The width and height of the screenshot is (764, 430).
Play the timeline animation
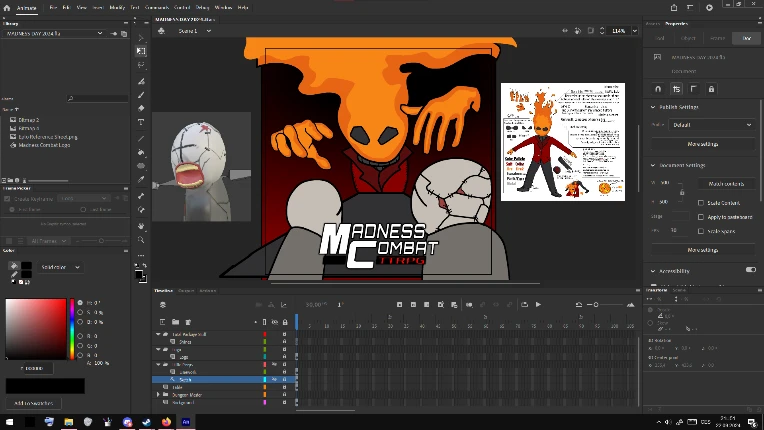538,304
